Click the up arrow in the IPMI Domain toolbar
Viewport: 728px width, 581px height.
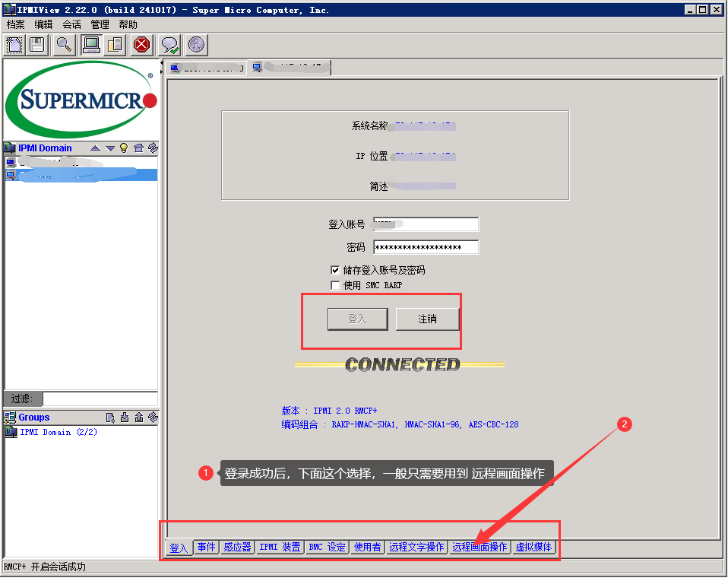[x=95, y=148]
